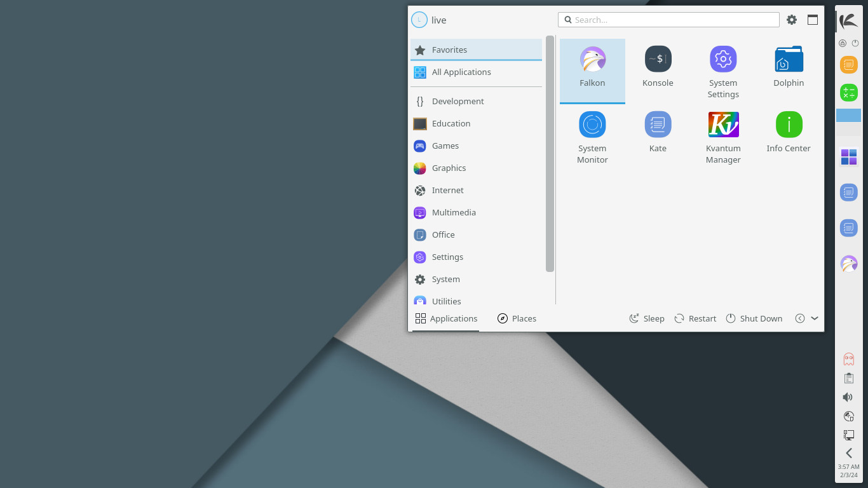The image size is (868, 488).
Task: Open Info Center
Action: point(789,137)
